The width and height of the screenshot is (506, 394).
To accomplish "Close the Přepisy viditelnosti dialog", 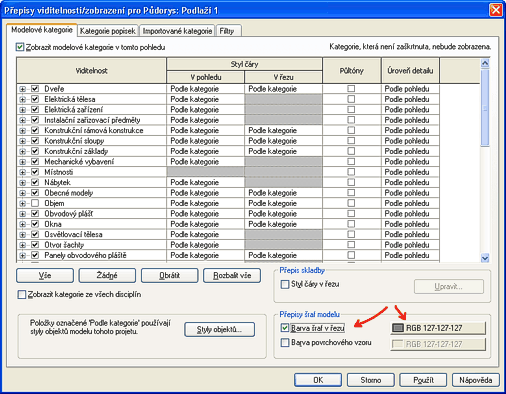I will point(496,10).
